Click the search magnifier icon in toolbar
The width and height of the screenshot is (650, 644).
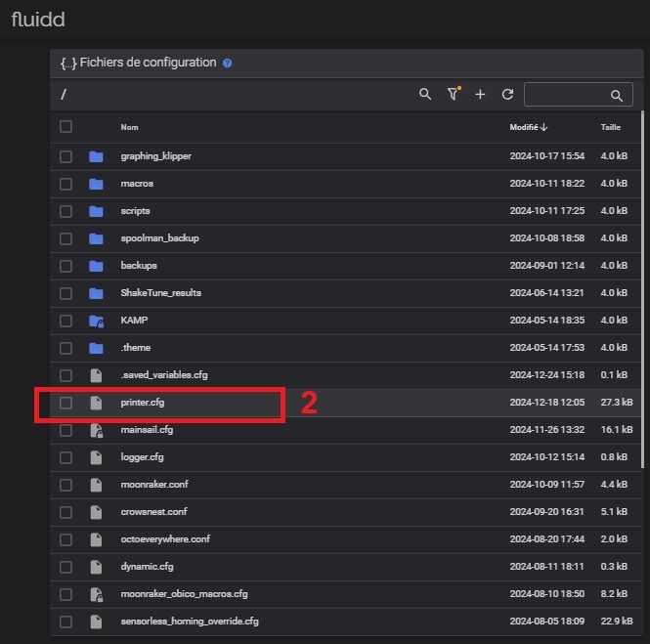tap(425, 94)
